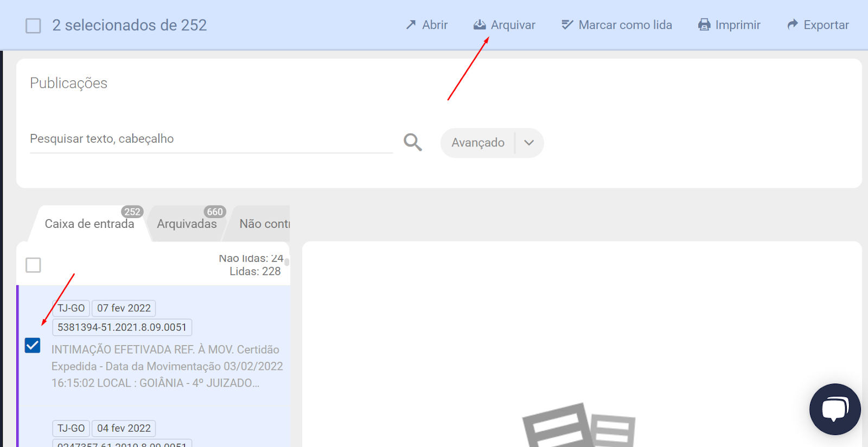The width and height of the screenshot is (868, 447).
Task: Click the Imprimir printer icon
Action: (x=704, y=25)
